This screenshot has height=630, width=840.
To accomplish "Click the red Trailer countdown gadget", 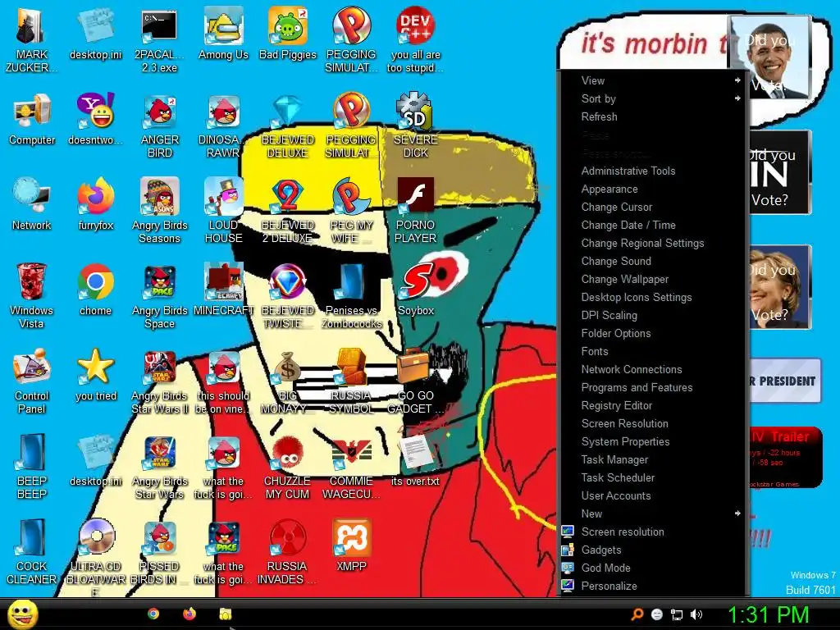I will click(x=785, y=457).
